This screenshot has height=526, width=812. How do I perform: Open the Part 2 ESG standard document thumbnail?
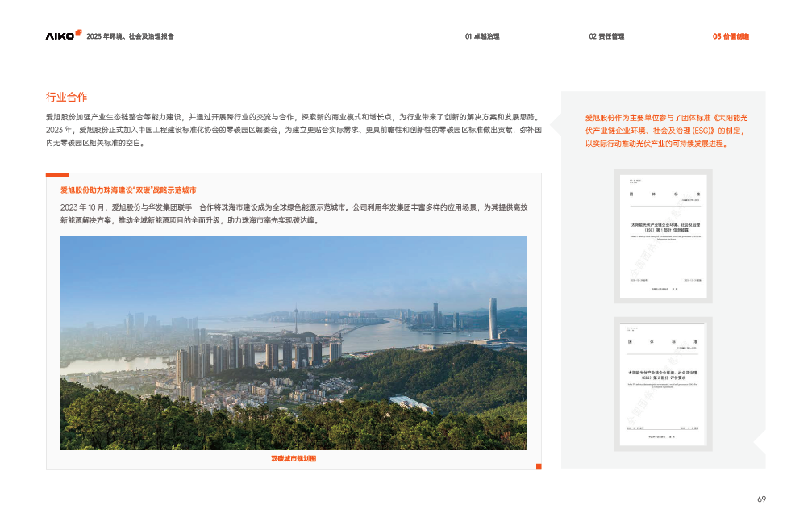coord(663,383)
